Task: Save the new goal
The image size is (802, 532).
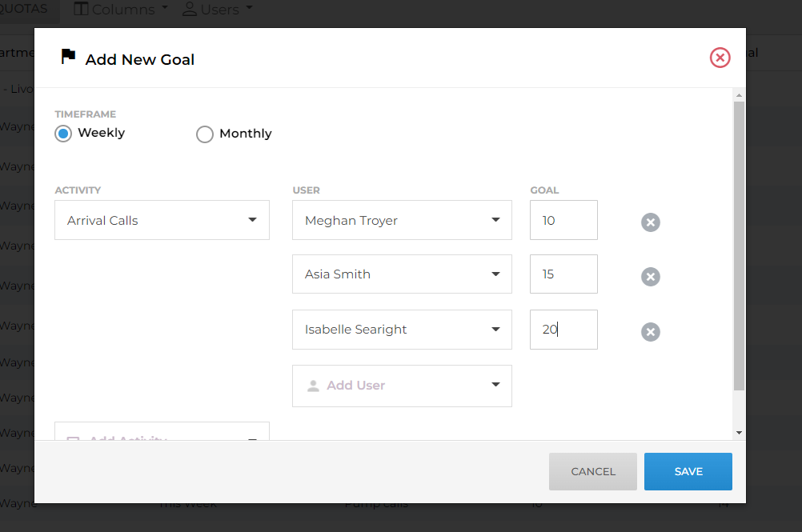Action: click(688, 472)
